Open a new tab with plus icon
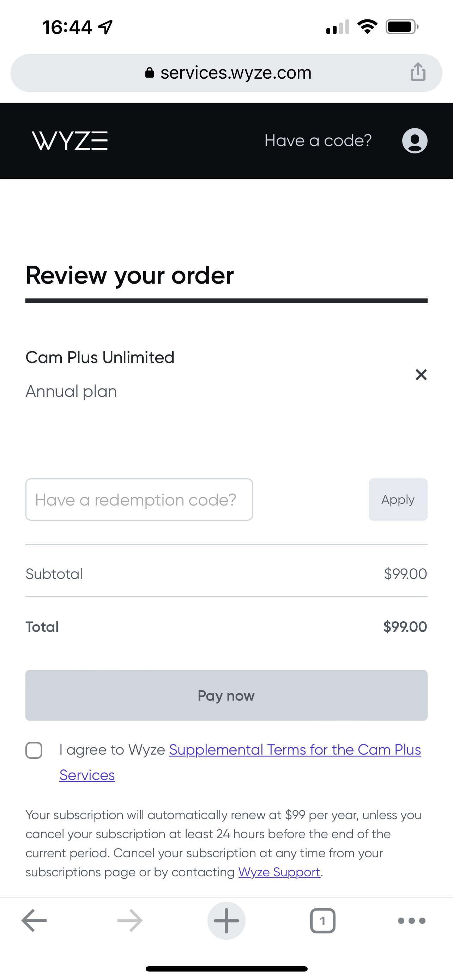Screen dimensions: 453x980 click(x=226, y=921)
